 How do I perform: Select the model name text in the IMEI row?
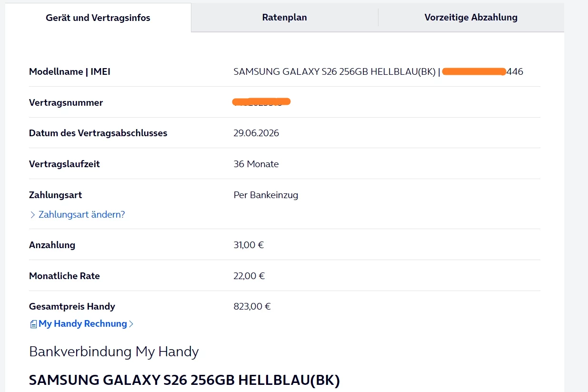[x=334, y=72]
